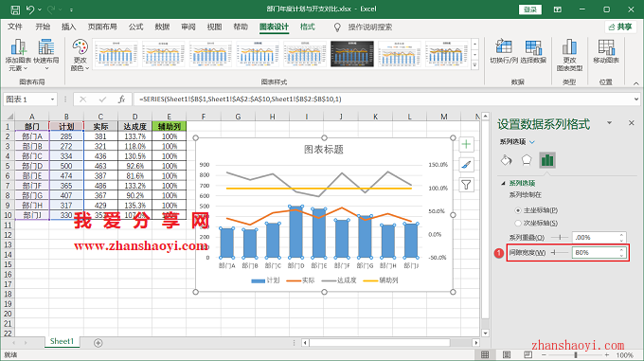Close the Format Data Series pane

click(632, 123)
